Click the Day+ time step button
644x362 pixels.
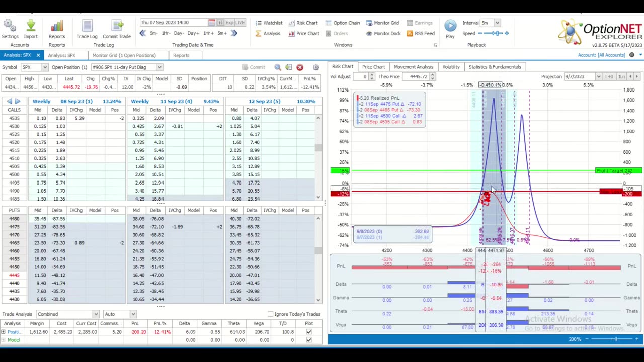pyautogui.click(x=193, y=33)
